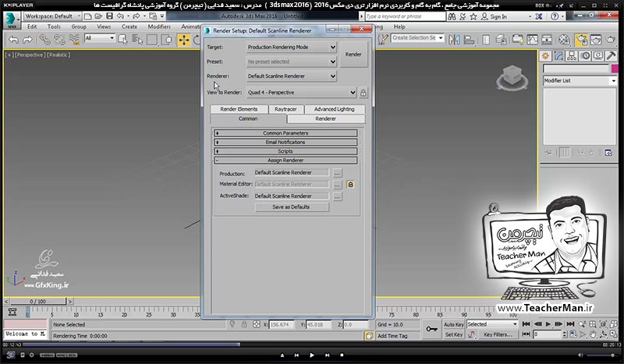Toggle Material Editor renderer lock button
This screenshot has height=364, width=624.
click(350, 185)
